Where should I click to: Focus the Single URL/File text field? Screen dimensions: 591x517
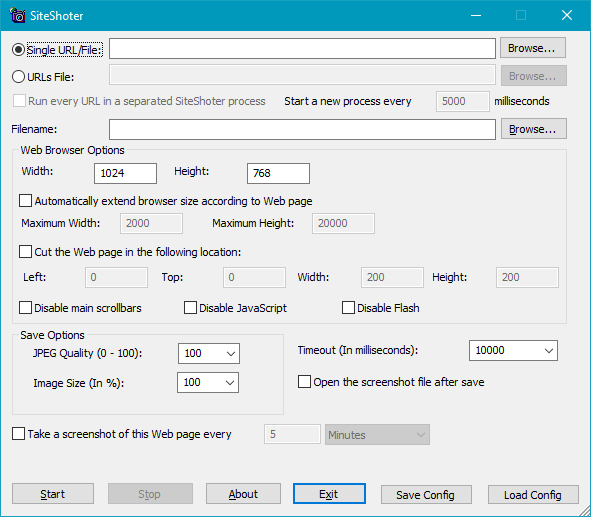tap(302, 48)
